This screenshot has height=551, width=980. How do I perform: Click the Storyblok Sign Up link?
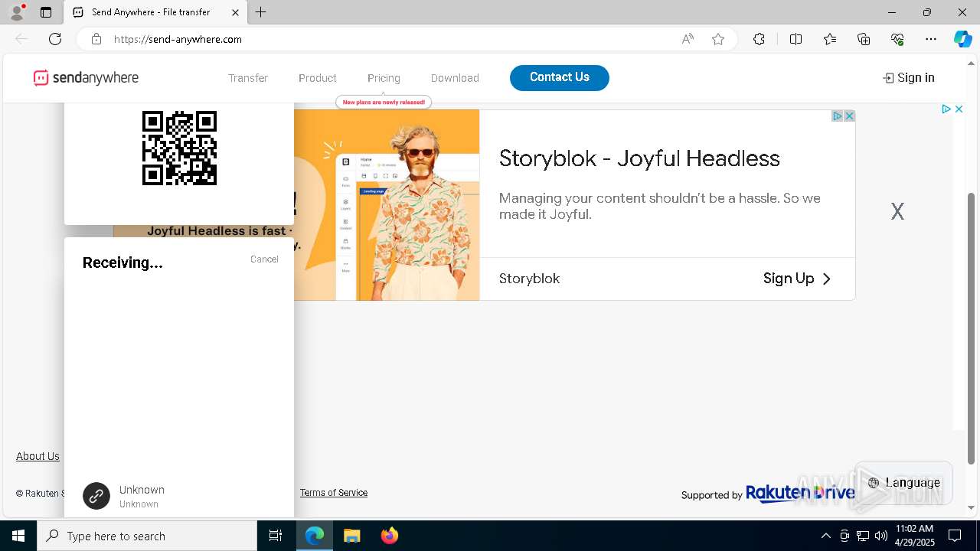tap(797, 279)
